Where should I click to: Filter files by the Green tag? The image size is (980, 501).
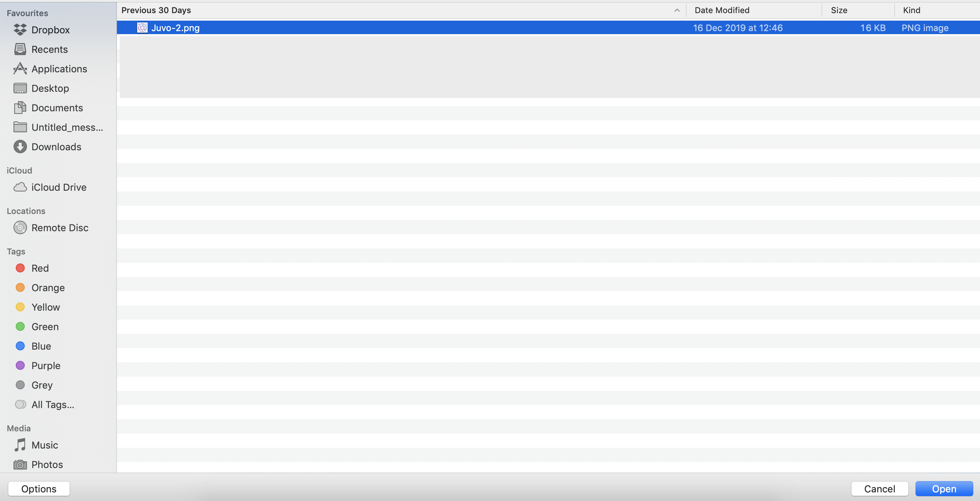pyautogui.click(x=45, y=326)
